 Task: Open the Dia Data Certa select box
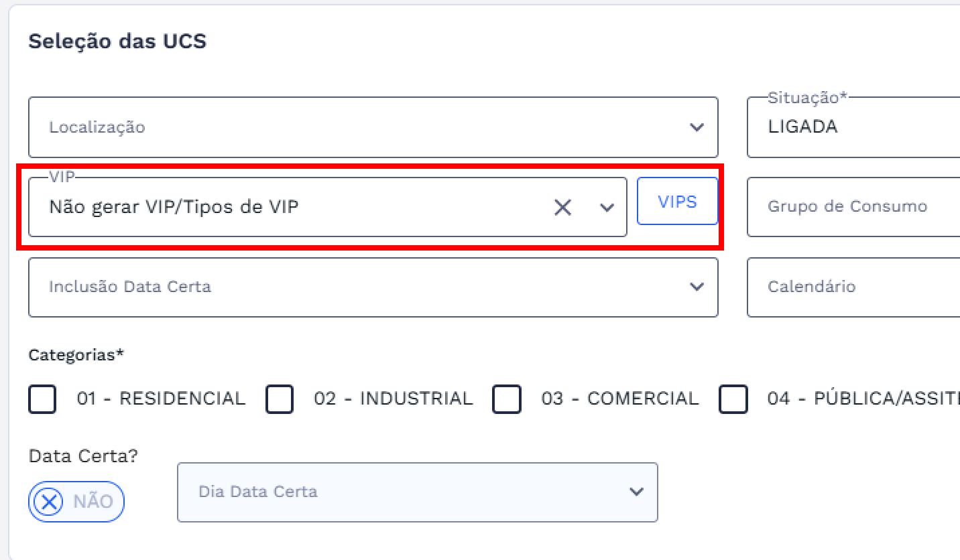coord(402,492)
